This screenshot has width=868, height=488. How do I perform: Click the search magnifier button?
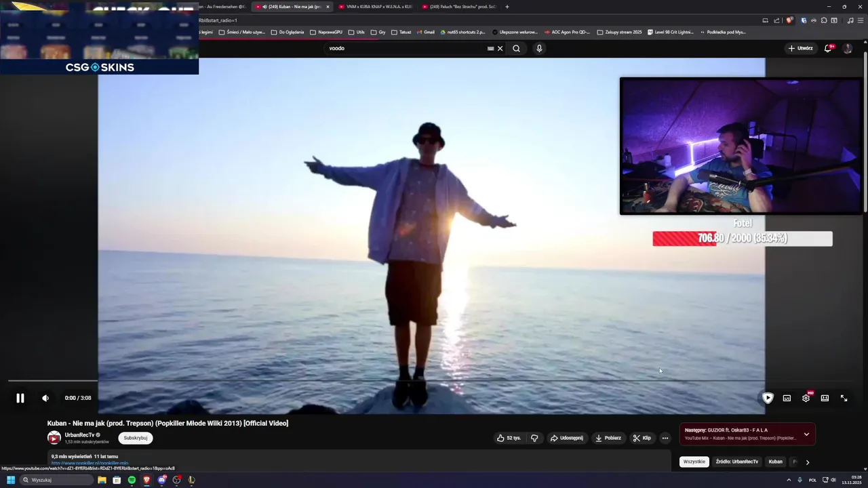point(517,48)
